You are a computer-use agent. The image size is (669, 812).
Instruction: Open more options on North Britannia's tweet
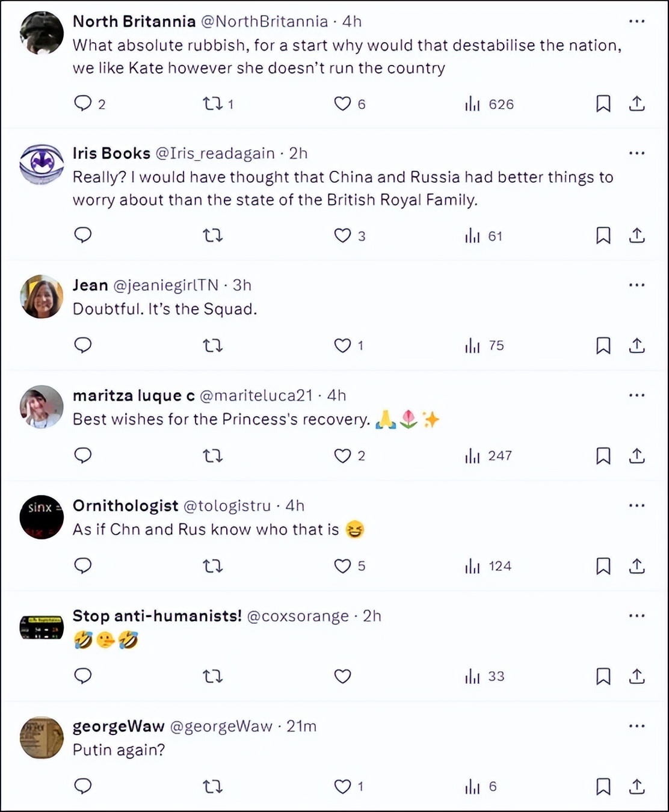(637, 22)
